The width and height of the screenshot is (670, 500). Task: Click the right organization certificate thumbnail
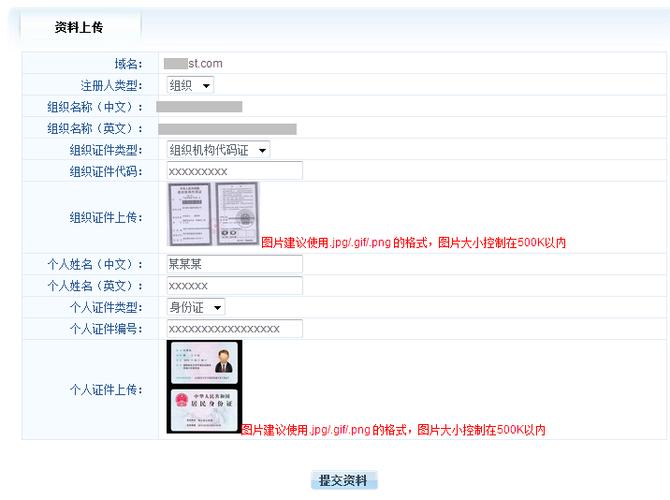237,214
